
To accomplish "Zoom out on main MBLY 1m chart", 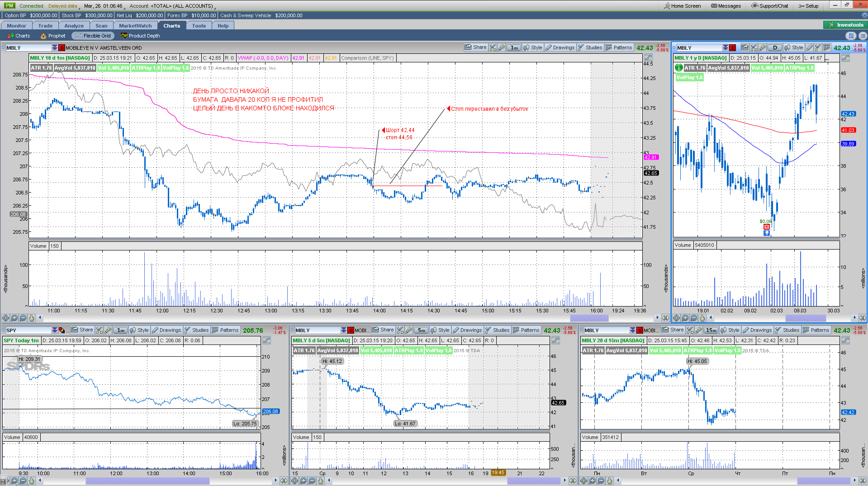I will click(23, 318).
